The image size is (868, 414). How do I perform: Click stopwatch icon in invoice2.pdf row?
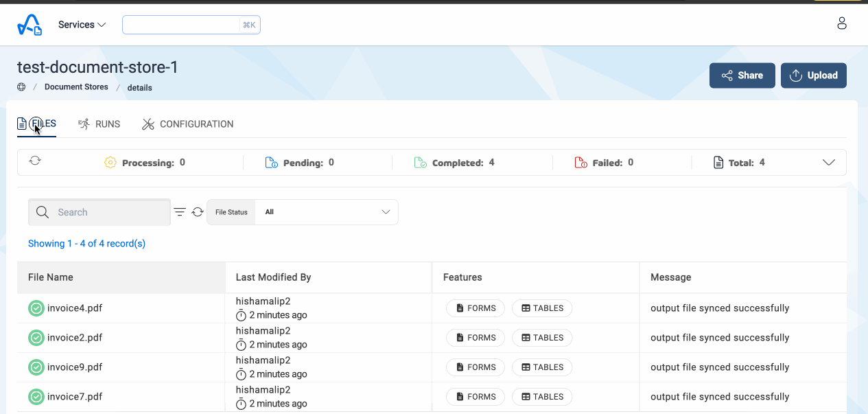tap(241, 345)
